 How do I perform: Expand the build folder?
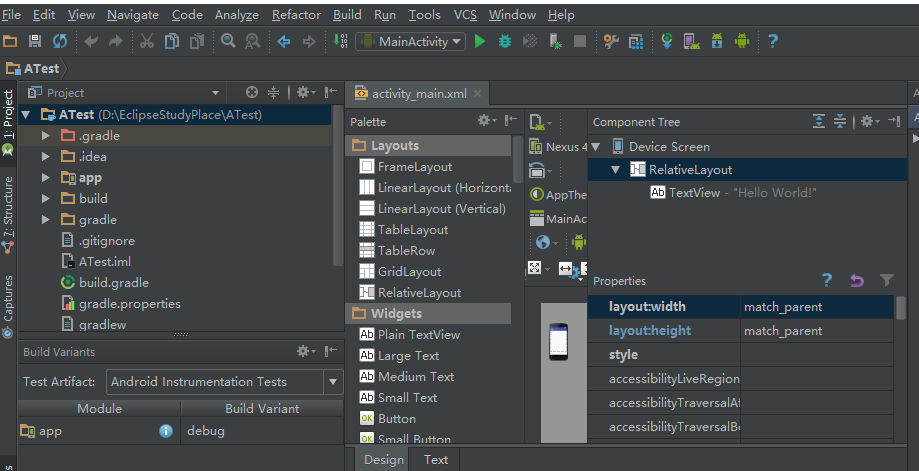click(x=46, y=199)
